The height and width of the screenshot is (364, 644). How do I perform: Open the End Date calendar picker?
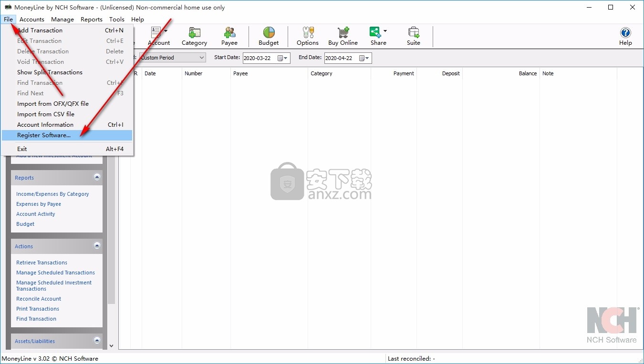click(364, 58)
